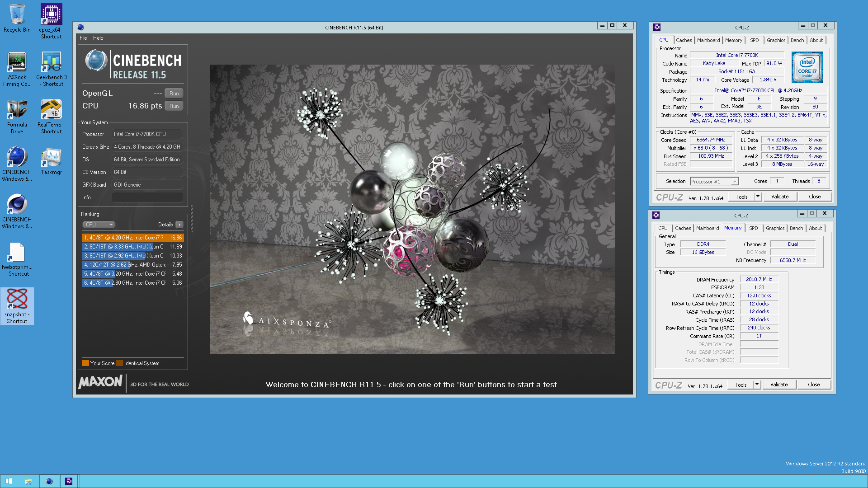The height and width of the screenshot is (488, 868).
Task: Open Geekbench 3 shortcut desktop icon
Action: coord(51,69)
